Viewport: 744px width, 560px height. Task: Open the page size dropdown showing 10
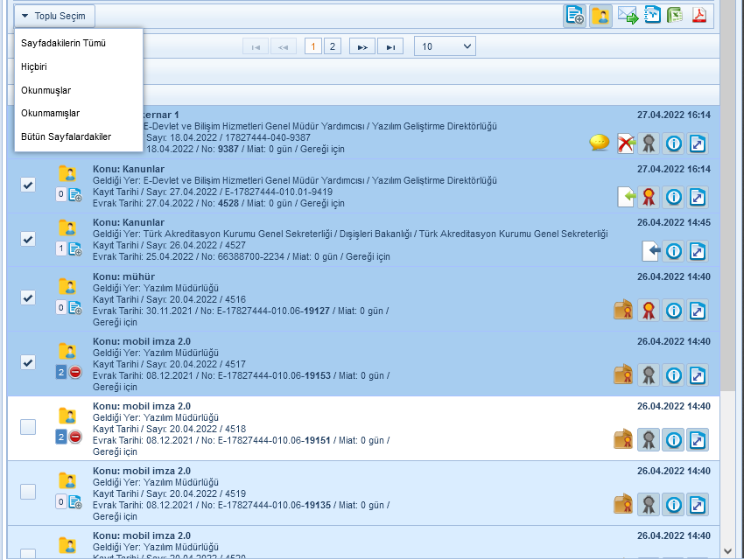(445, 46)
